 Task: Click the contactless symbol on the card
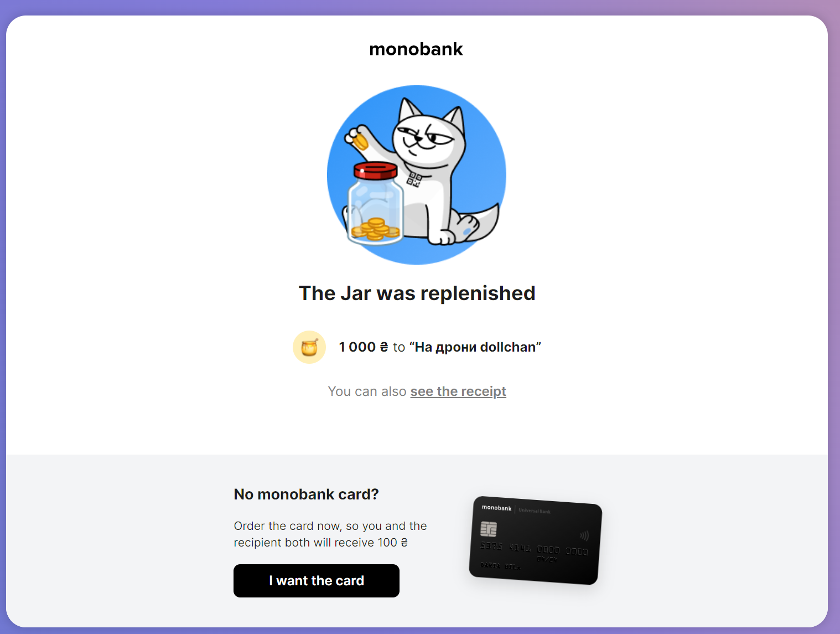pyautogui.click(x=584, y=536)
